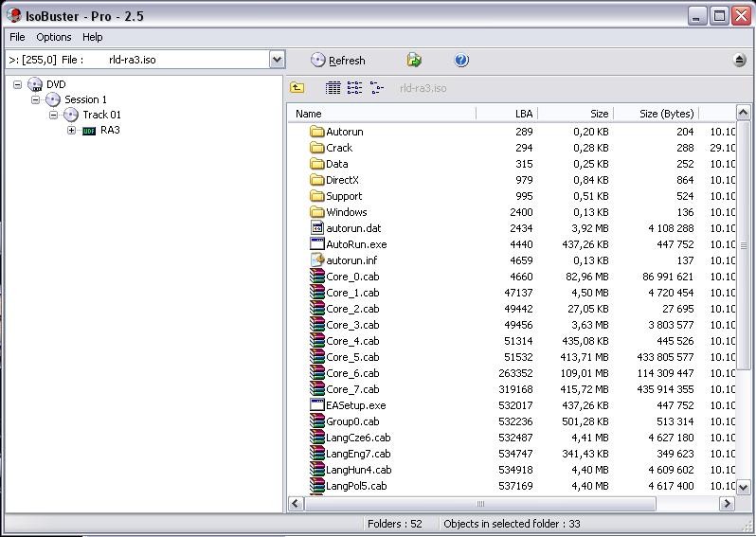Click the horizontal scrollbar left arrow
The width and height of the screenshot is (756, 537).
point(296,504)
